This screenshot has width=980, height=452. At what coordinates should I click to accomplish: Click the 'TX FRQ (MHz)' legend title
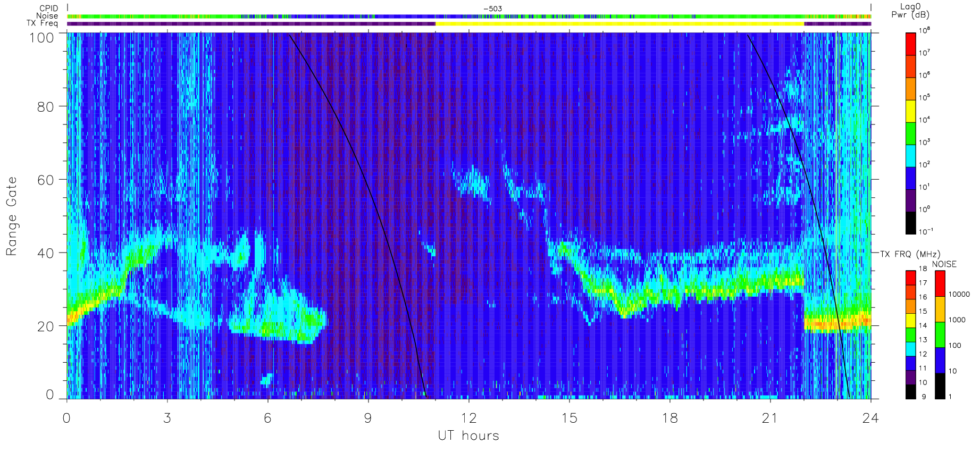point(910,254)
